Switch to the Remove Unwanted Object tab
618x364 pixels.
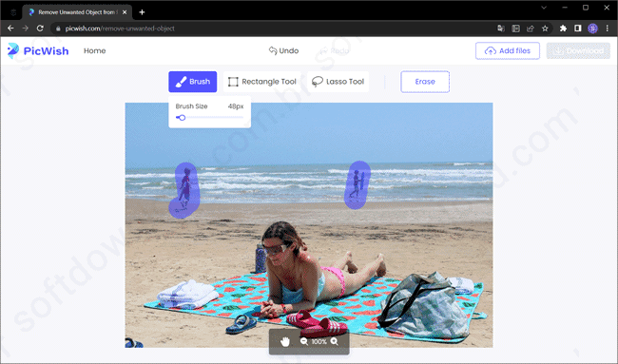[77, 12]
